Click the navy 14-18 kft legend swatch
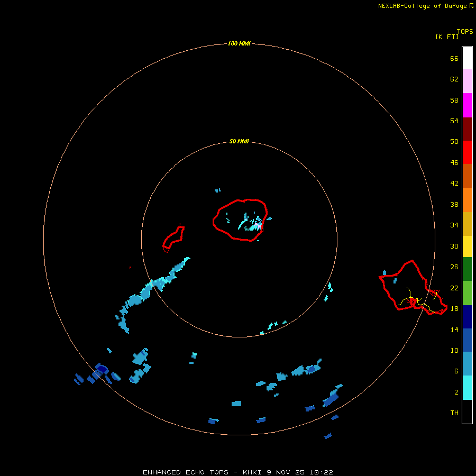476x476 pixels. 467,317
